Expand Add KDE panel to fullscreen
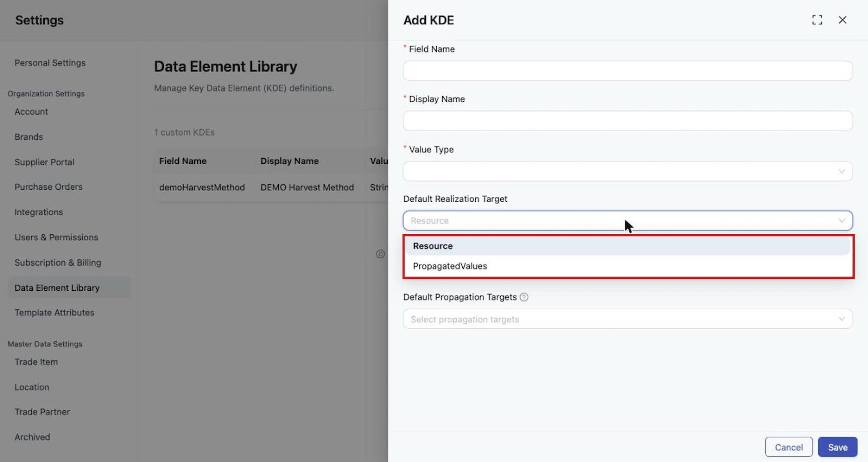 click(x=817, y=20)
